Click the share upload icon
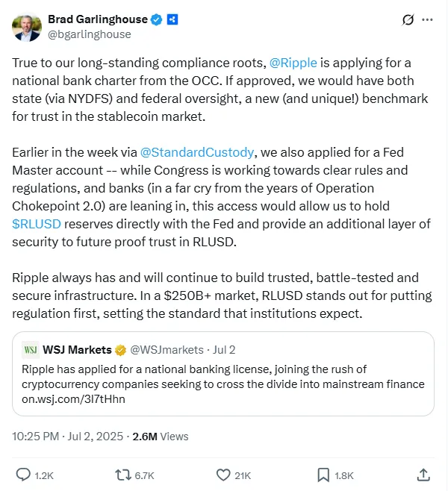The height and width of the screenshot is (491, 448). click(x=423, y=474)
